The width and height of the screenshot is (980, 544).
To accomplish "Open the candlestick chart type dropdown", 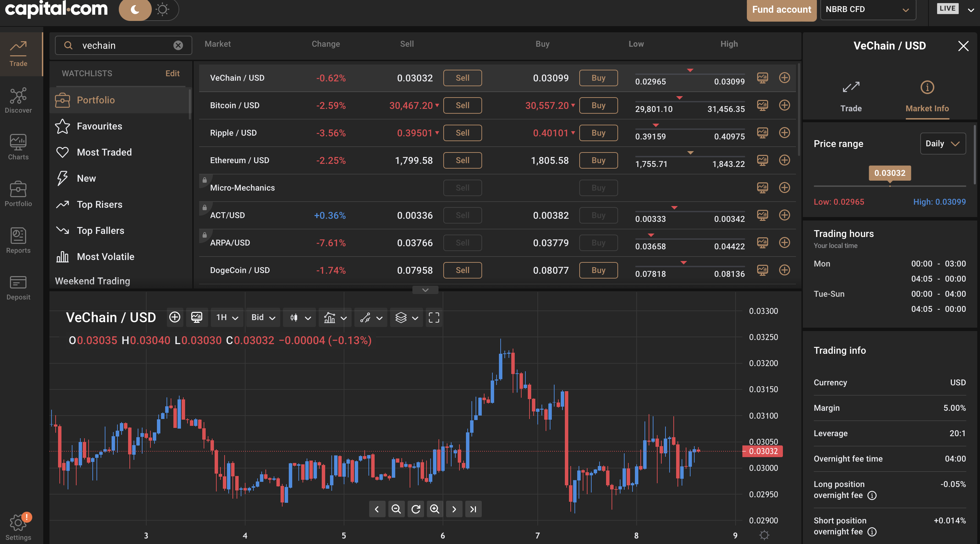I will (299, 317).
